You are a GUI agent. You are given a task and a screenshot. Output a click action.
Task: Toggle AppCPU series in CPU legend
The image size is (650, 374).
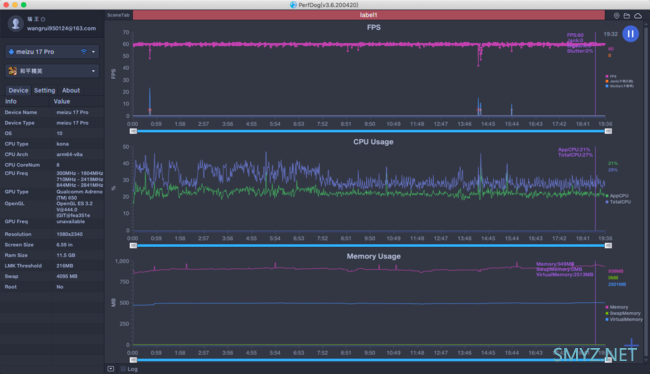click(x=617, y=196)
